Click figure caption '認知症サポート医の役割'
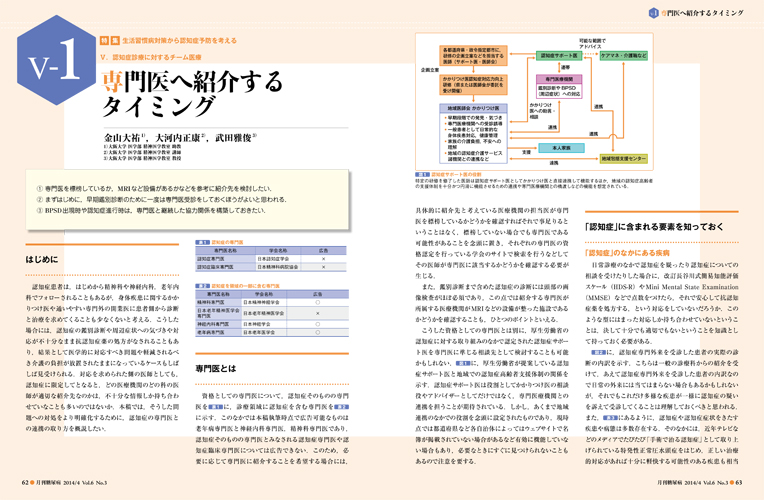The width and height of the screenshot is (764, 500). tap(456, 174)
